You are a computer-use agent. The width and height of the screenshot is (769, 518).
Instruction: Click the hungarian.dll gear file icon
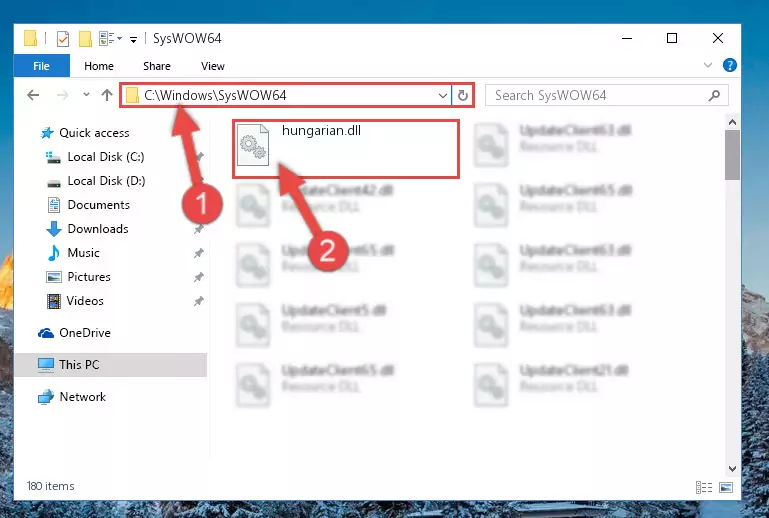pyautogui.click(x=253, y=145)
